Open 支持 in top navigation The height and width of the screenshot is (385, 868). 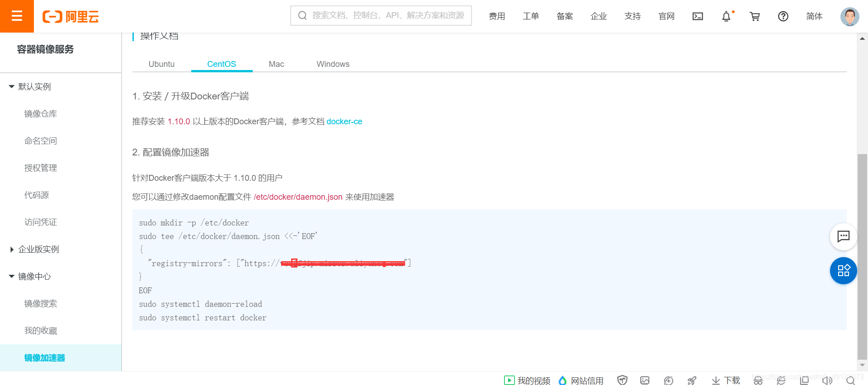coord(632,16)
